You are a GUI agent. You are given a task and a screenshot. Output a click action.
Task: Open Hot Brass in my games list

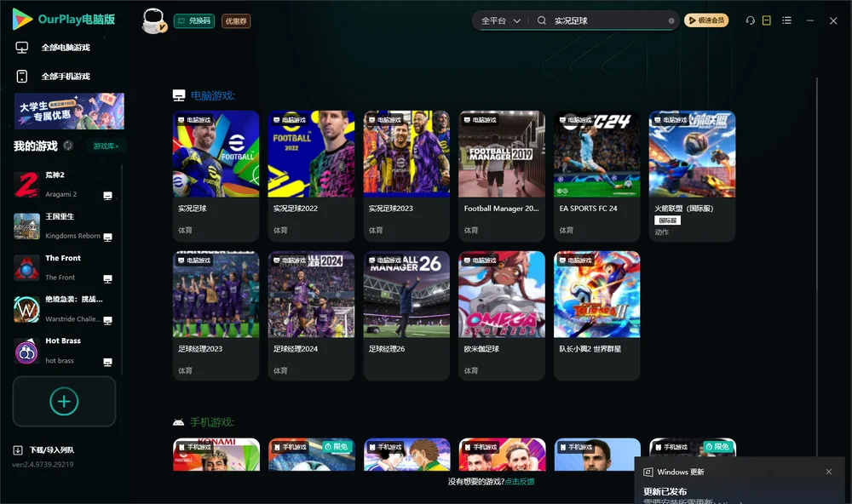point(64,351)
